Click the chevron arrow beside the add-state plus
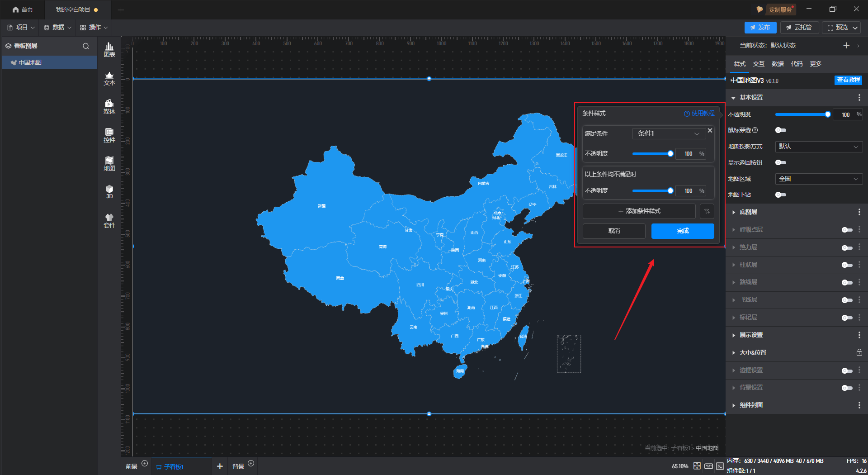 (x=858, y=45)
